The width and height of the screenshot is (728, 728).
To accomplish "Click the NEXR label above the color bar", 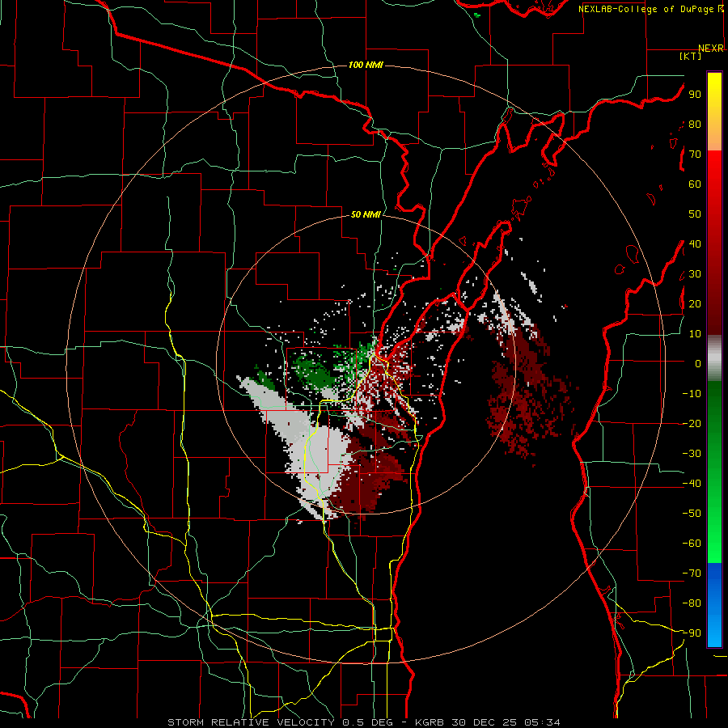I will click(711, 49).
